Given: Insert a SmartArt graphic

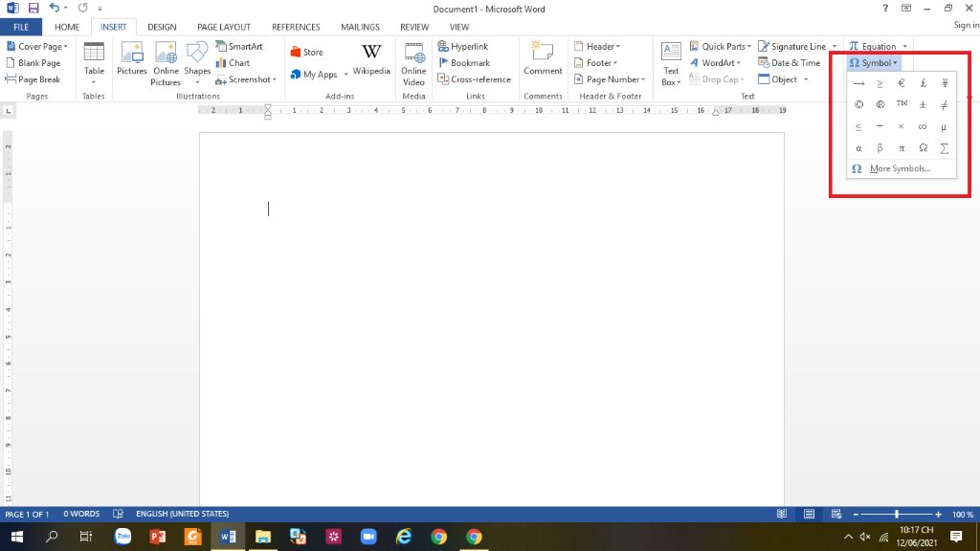Looking at the screenshot, I should (x=239, y=46).
